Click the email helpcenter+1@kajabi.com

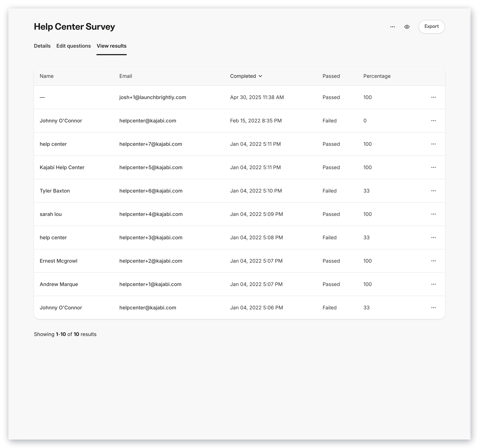pos(150,284)
